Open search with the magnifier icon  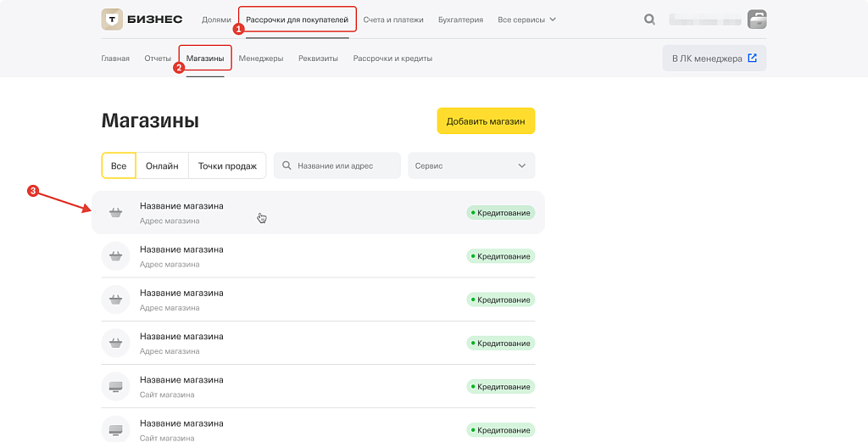click(649, 19)
